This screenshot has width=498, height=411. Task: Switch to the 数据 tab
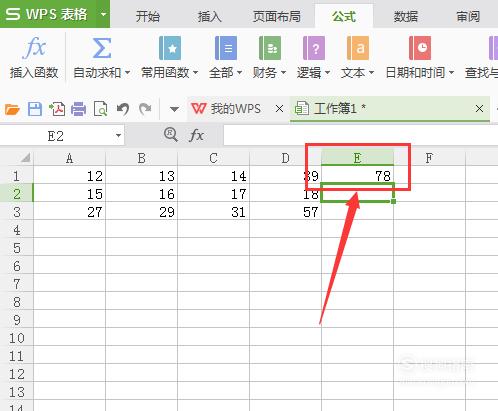pos(406,16)
